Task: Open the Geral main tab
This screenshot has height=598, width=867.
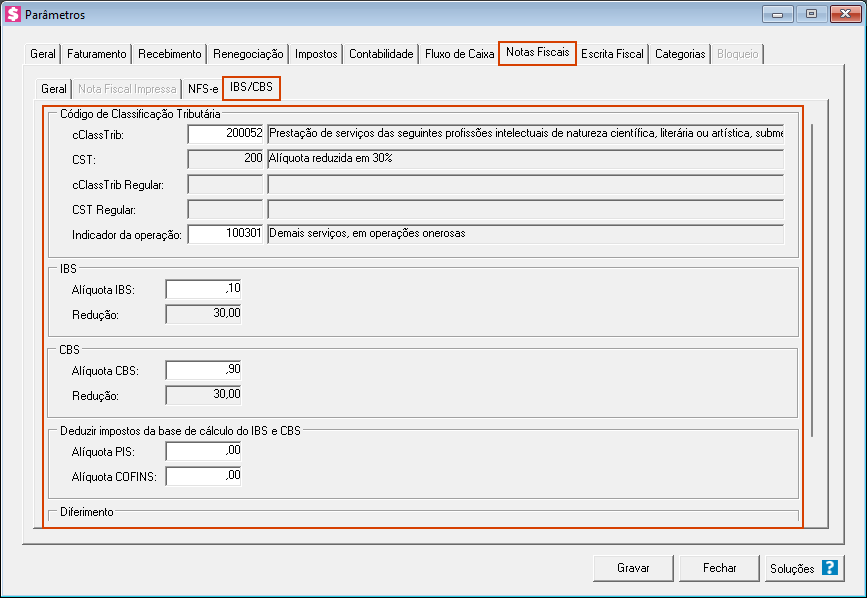Action: pos(43,54)
